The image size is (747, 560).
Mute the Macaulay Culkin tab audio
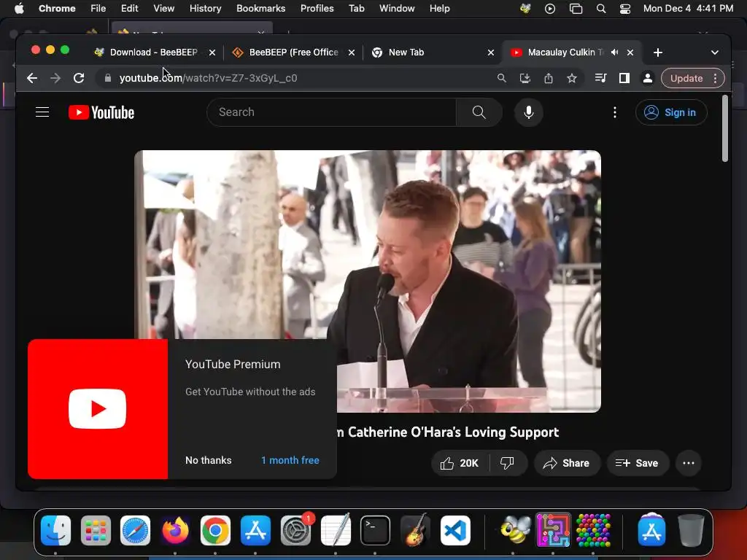pos(614,52)
